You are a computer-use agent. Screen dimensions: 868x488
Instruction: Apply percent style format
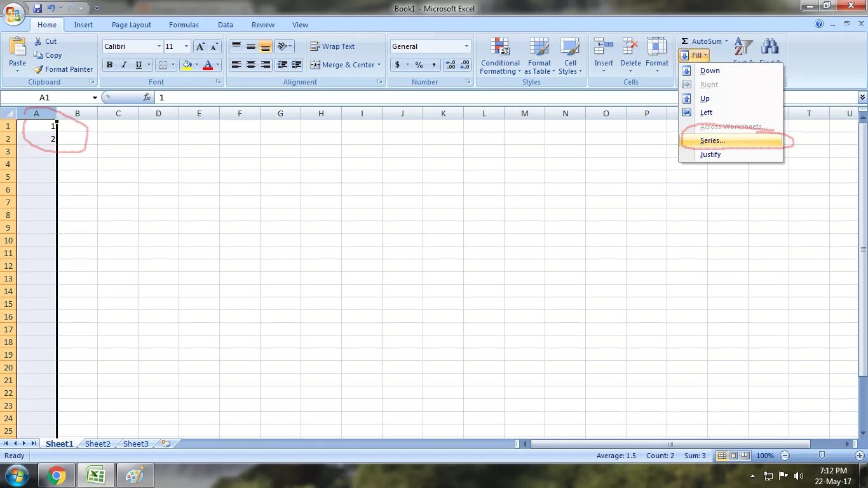[x=419, y=65]
